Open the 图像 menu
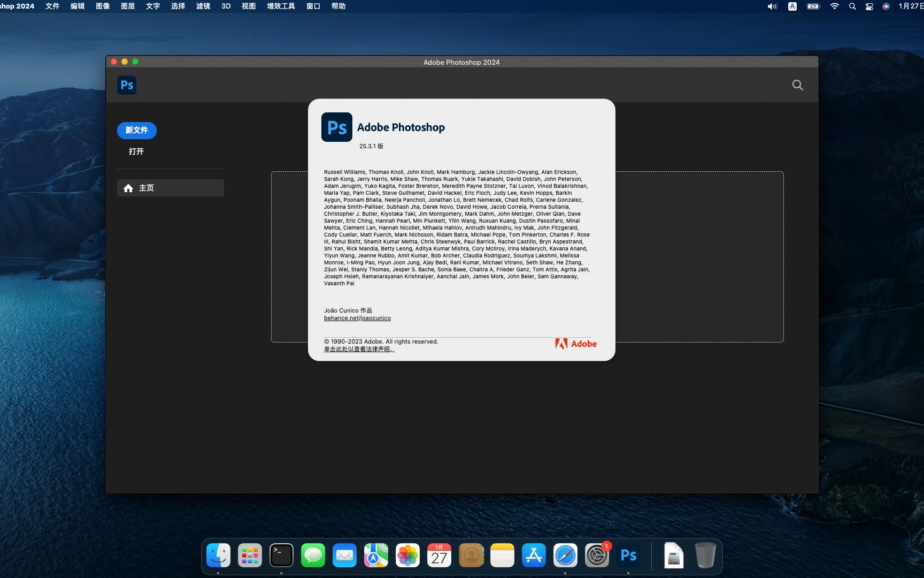924x578 pixels. 103,6
